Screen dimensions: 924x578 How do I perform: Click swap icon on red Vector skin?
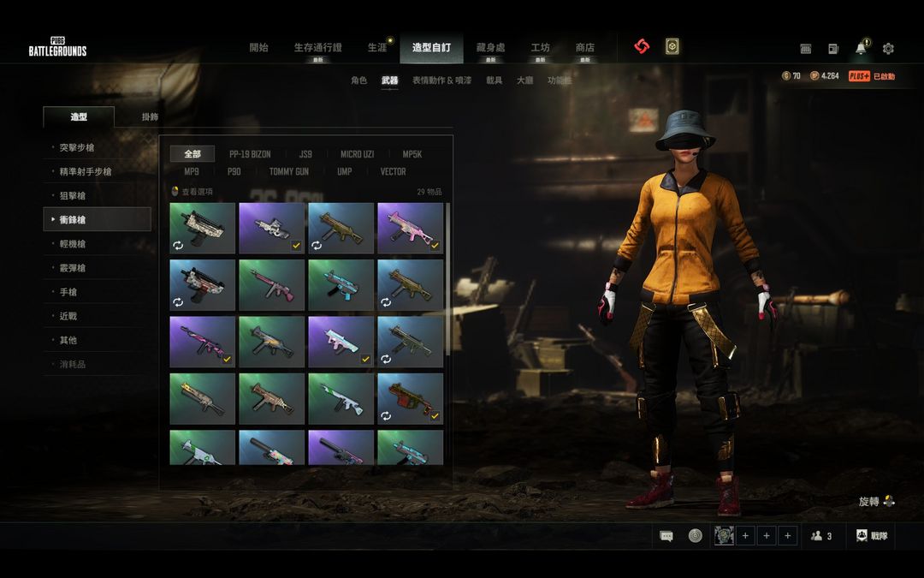pos(386,416)
